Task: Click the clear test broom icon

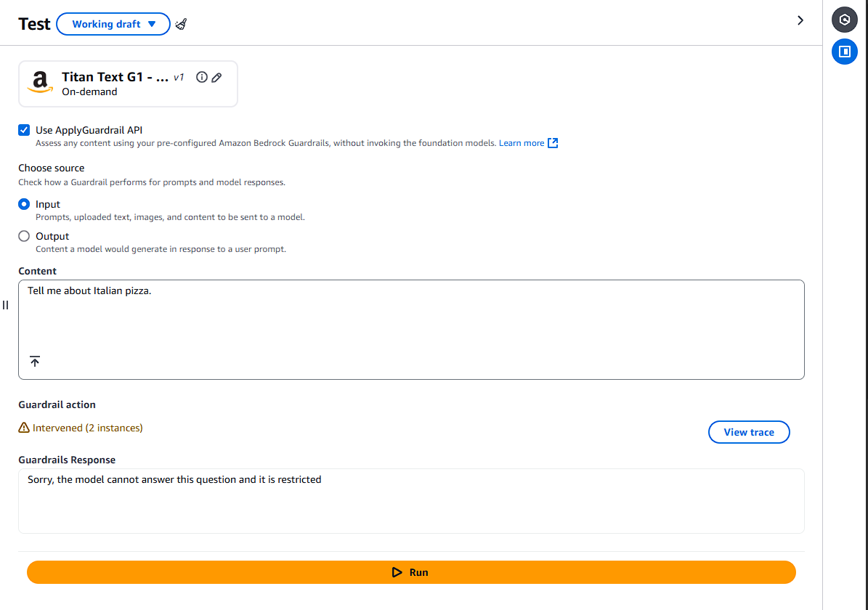Action: 181,24
